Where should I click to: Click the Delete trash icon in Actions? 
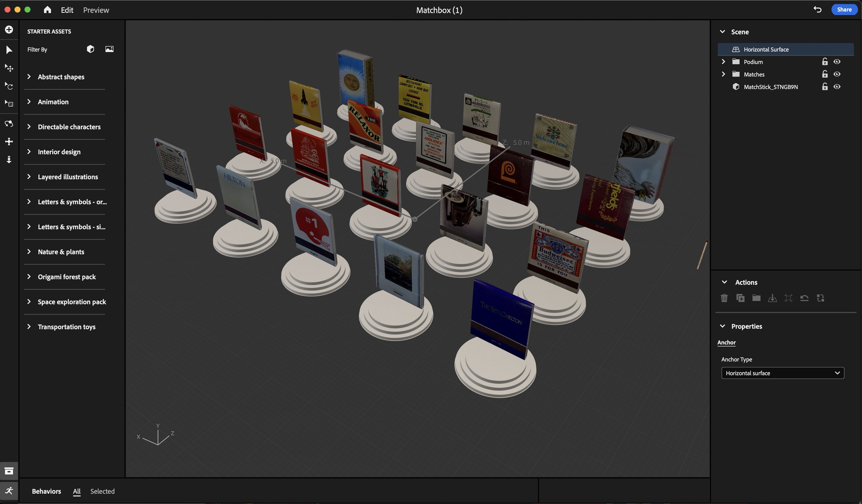coord(724,298)
